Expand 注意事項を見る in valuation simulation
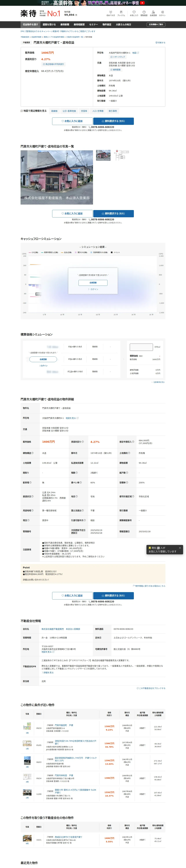Viewport: 186px width, 868px height. [158, 382]
